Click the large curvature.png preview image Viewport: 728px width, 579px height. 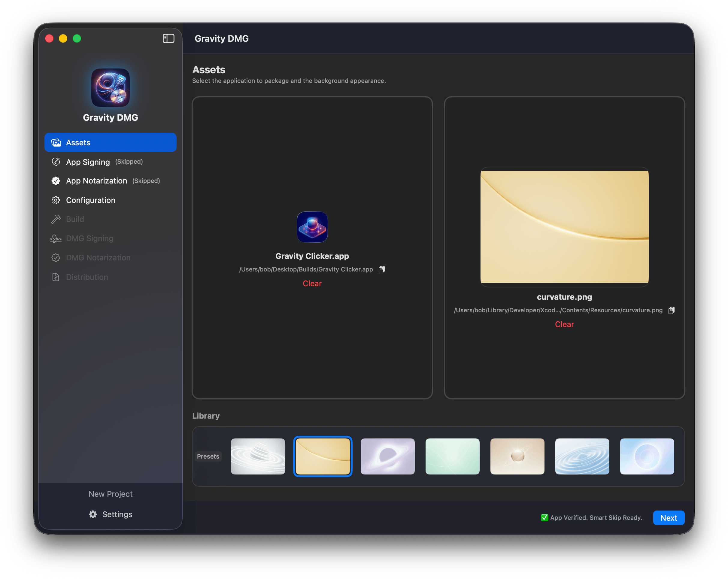[564, 227]
